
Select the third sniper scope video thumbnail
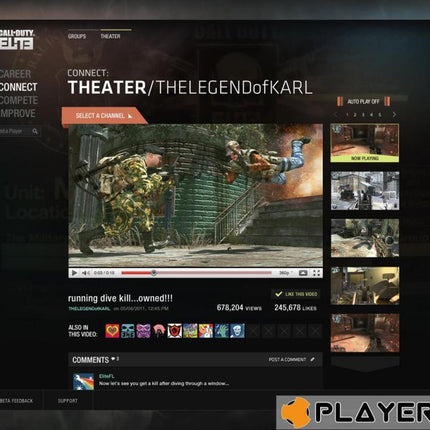pyautogui.click(x=365, y=238)
